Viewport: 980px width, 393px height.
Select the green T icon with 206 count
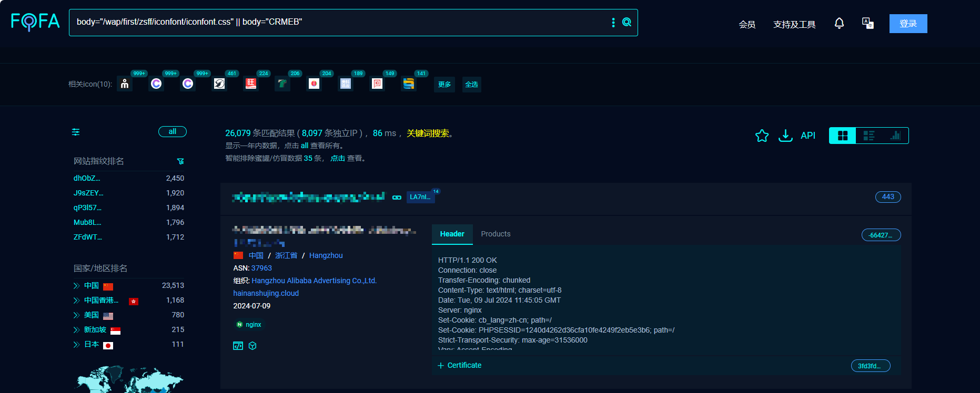click(282, 84)
